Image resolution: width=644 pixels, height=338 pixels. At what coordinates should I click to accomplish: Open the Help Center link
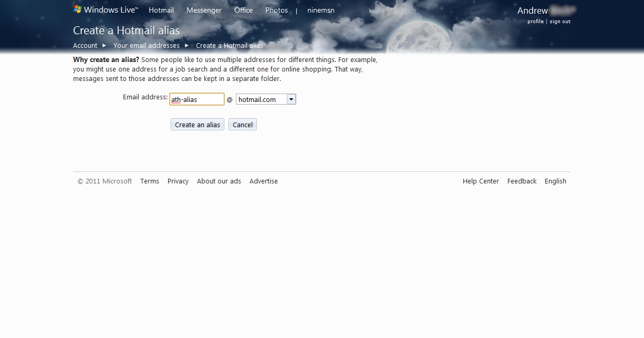(x=481, y=181)
